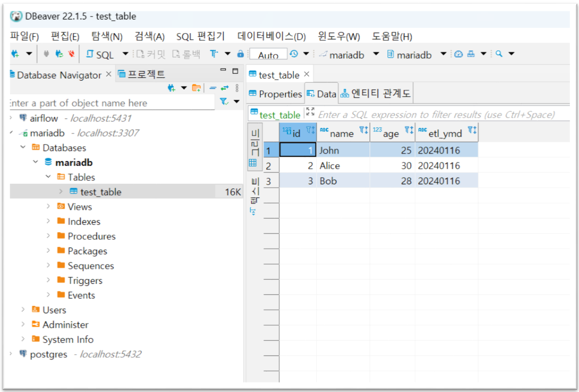Open the active connection mariadb selector

tap(349, 54)
